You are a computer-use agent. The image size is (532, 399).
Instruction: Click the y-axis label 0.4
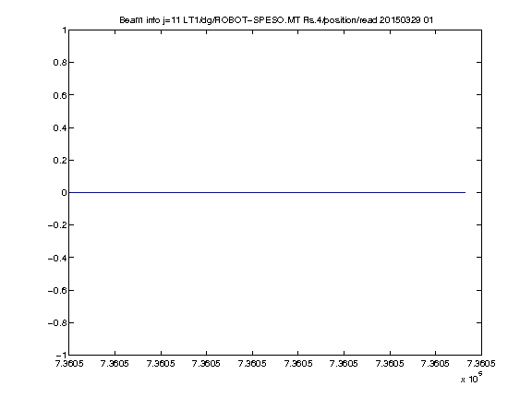(x=59, y=127)
